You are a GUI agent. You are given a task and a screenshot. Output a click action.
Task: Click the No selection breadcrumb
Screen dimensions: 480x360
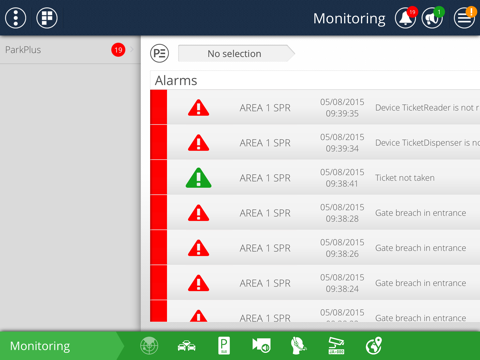click(236, 53)
